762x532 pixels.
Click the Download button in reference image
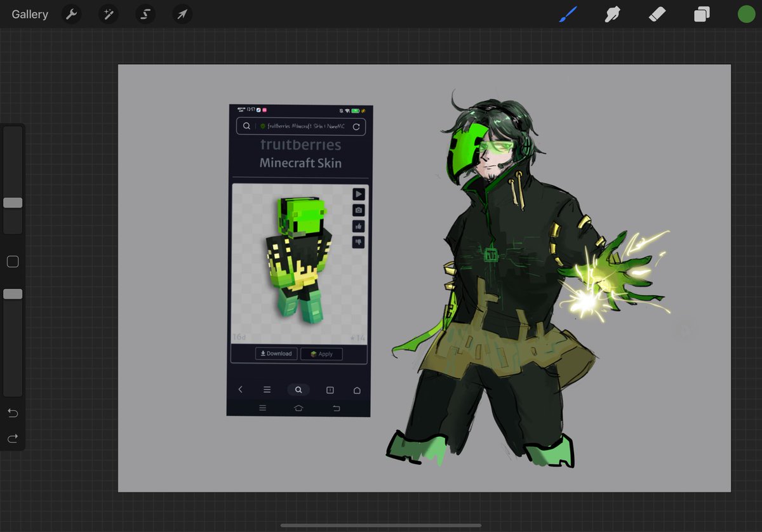coord(276,354)
